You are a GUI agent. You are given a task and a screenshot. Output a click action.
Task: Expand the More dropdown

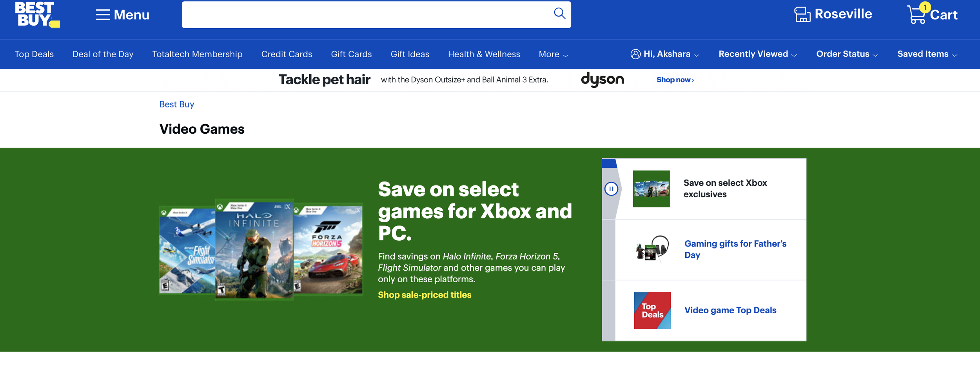click(553, 54)
